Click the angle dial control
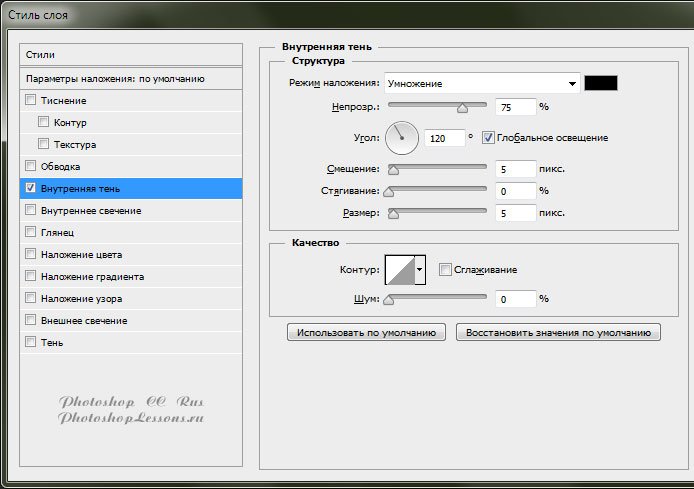Viewport: 694px width, 489px height. [401, 137]
